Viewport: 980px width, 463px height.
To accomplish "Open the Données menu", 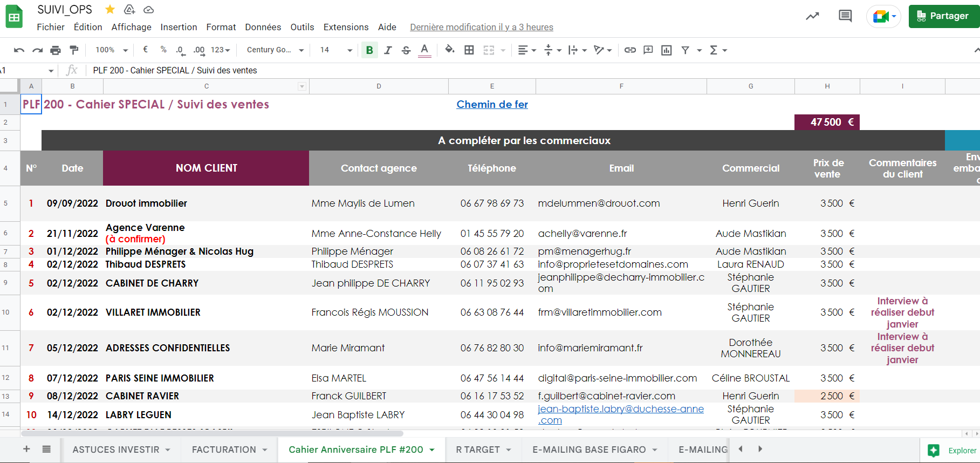I will coord(263,27).
